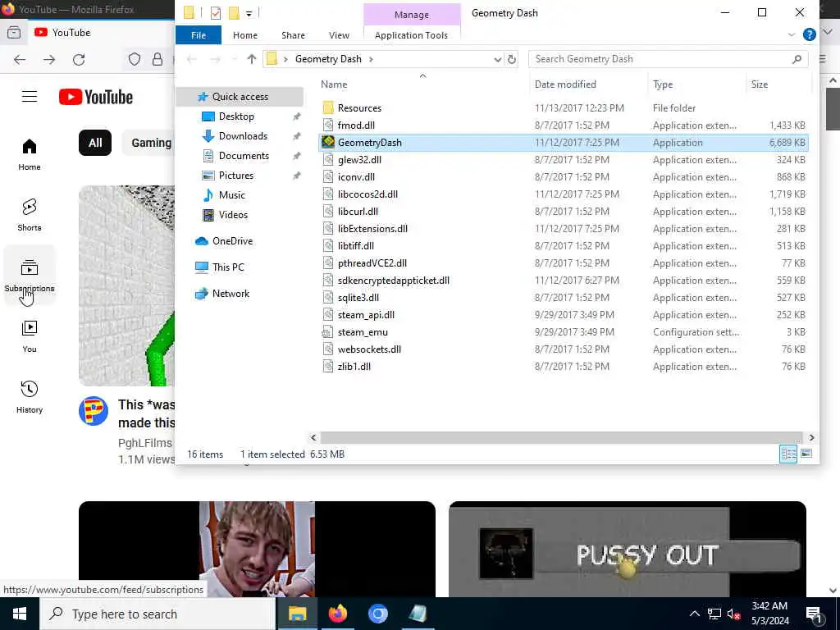
Task: Open Documents in navigation pane
Action: (244, 155)
